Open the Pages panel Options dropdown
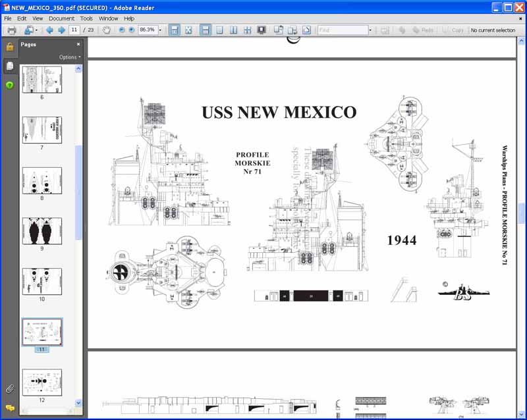The image size is (527, 420). [x=70, y=57]
